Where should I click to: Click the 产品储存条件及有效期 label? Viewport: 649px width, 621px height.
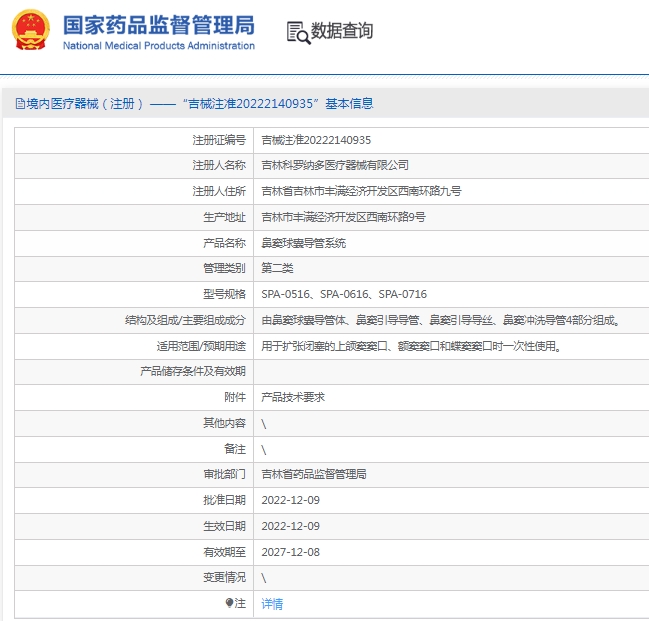[x=193, y=371]
